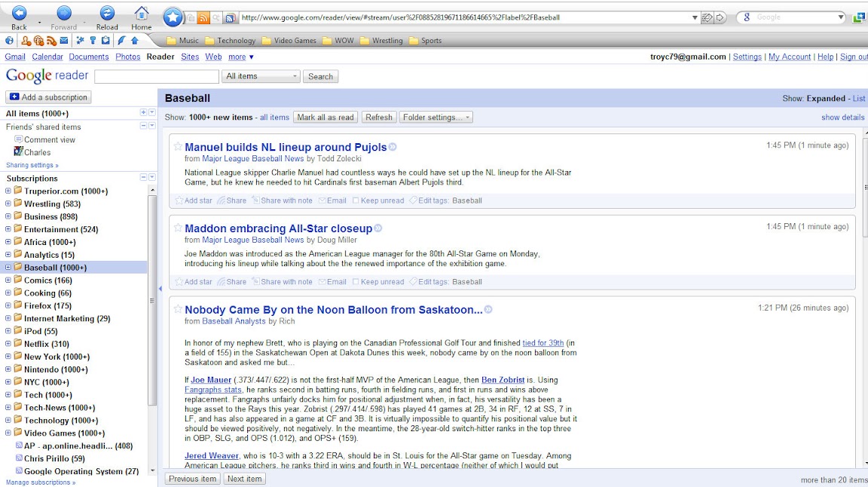The width and height of the screenshot is (868, 487).
Task: Go to Calendar
Action: 47,57
